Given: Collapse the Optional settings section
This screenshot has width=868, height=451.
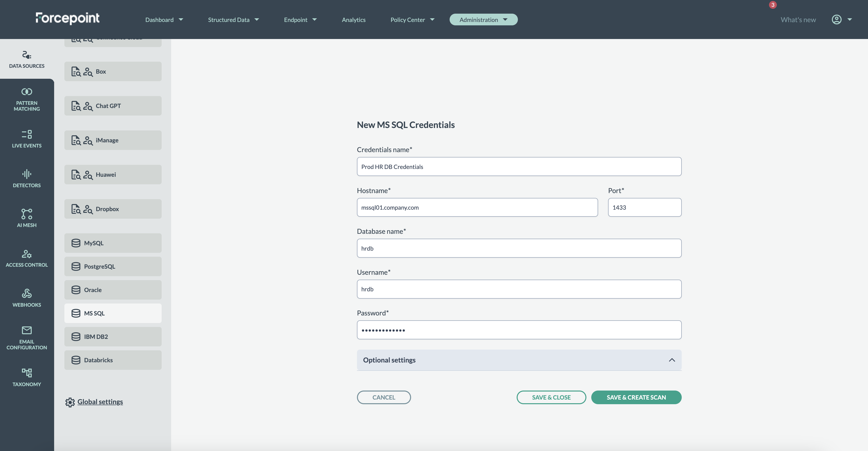Looking at the screenshot, I should click(671, 360).
